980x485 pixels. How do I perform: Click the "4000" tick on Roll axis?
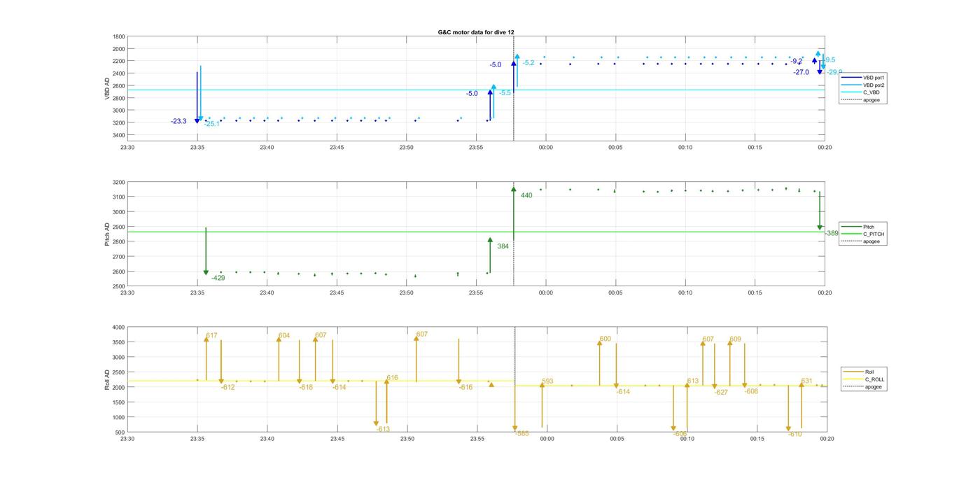(119, 328)
